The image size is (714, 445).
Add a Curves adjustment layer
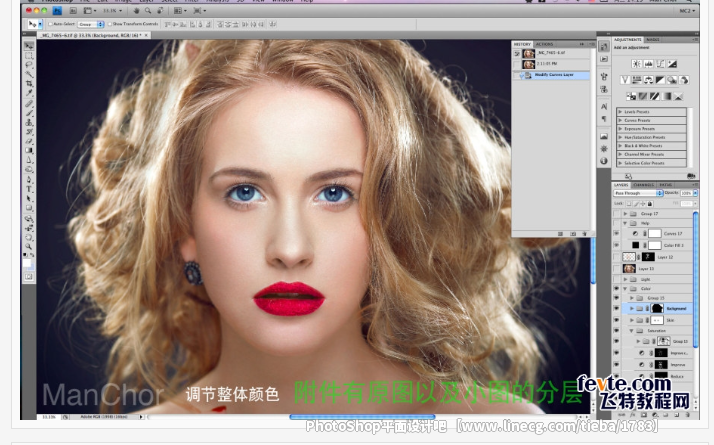[660, 64]
